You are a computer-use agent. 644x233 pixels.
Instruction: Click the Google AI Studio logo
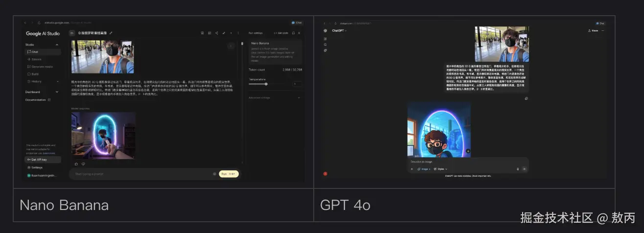click(43, 33)
